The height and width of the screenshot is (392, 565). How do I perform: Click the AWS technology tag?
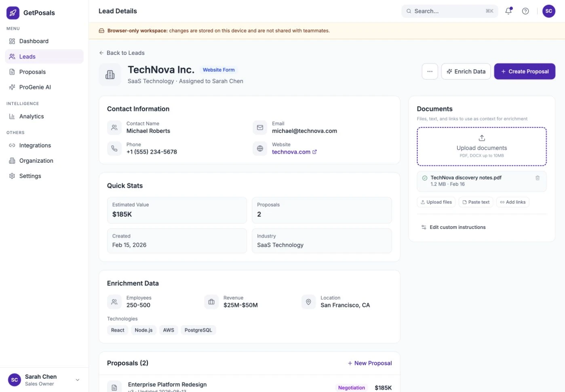169,330
